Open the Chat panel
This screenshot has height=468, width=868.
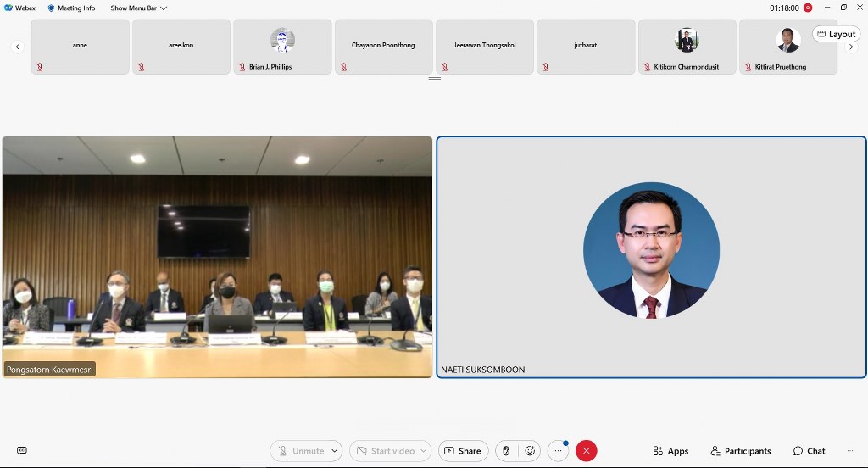(x=809, y=451)
